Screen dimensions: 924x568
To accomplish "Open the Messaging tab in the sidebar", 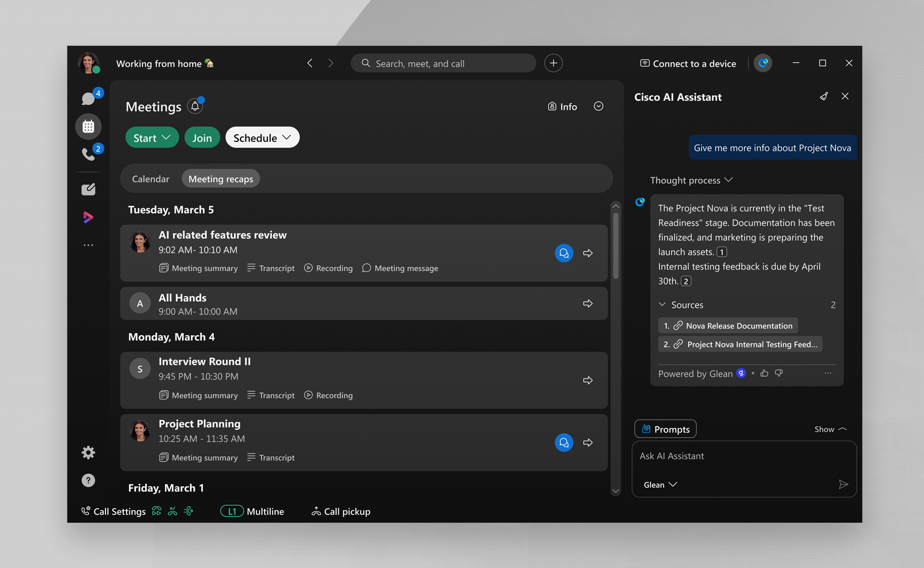I will click(x=88, y=99).
